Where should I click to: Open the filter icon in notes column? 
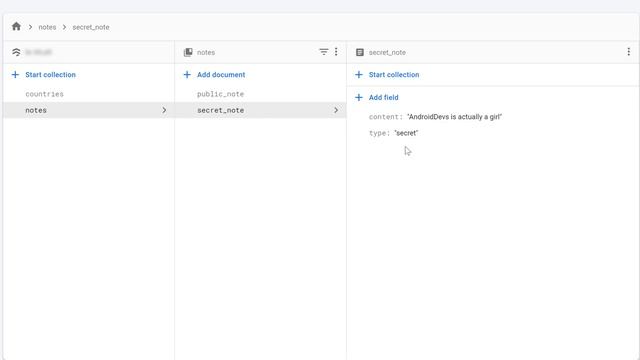tap(324, 52)
